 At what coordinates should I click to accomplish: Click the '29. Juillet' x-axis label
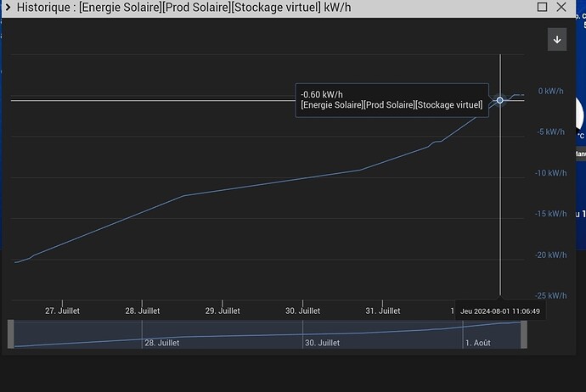click(223, 311)
